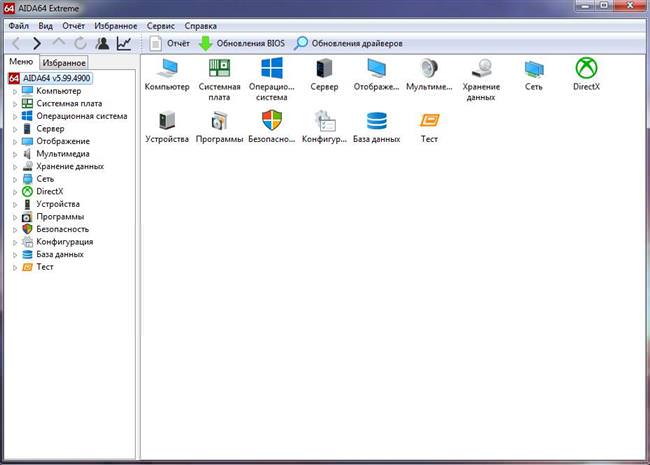Open the Избранное menu in menu bar
This screenshot has height=465, width=650.
point(116,26)
